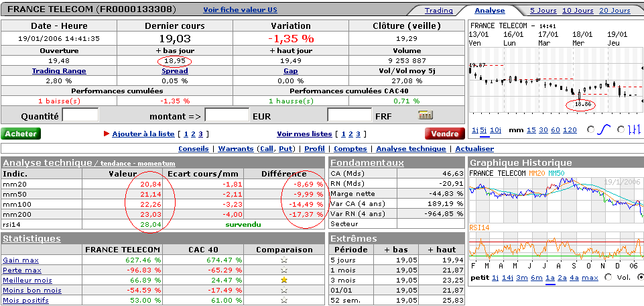Click the Gain max statistic link
Viewport: 644px width, 306px height.
21,260
